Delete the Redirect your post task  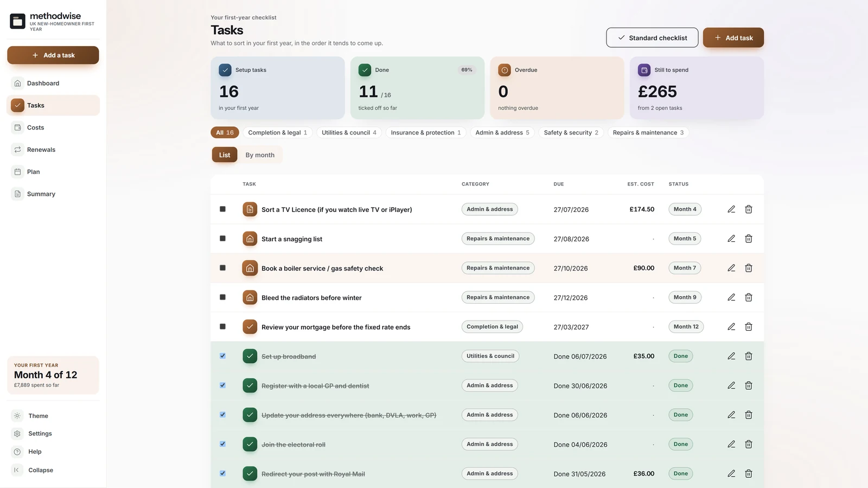point(749,473)
